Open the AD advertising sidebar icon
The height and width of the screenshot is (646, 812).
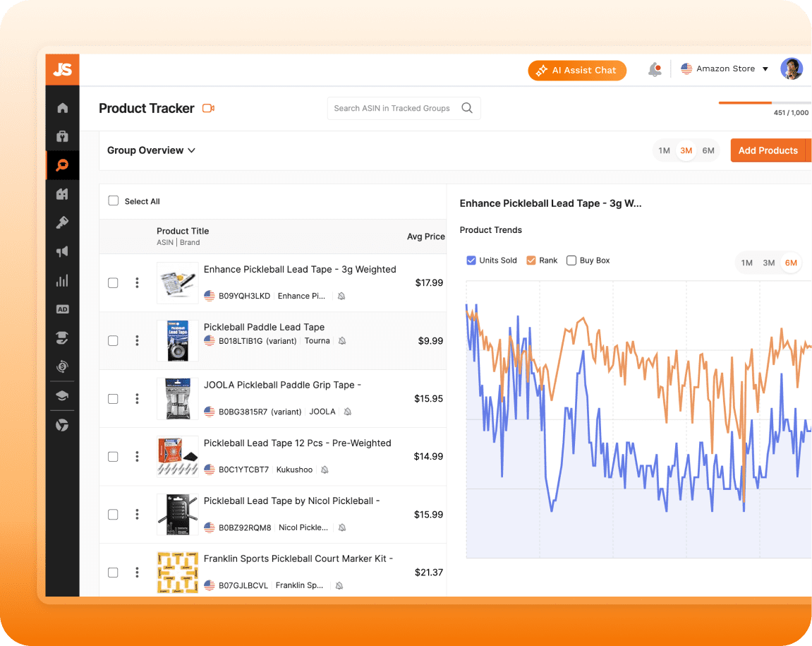pos(62,309)
